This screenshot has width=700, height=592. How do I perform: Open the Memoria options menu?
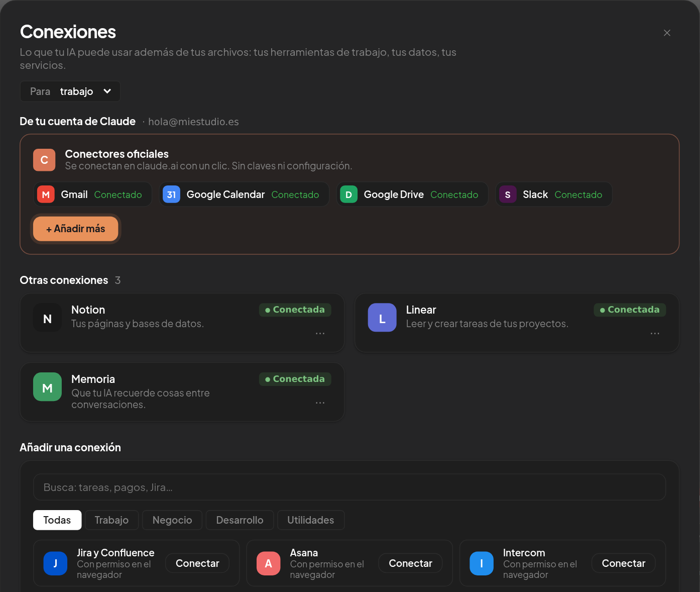320,403
